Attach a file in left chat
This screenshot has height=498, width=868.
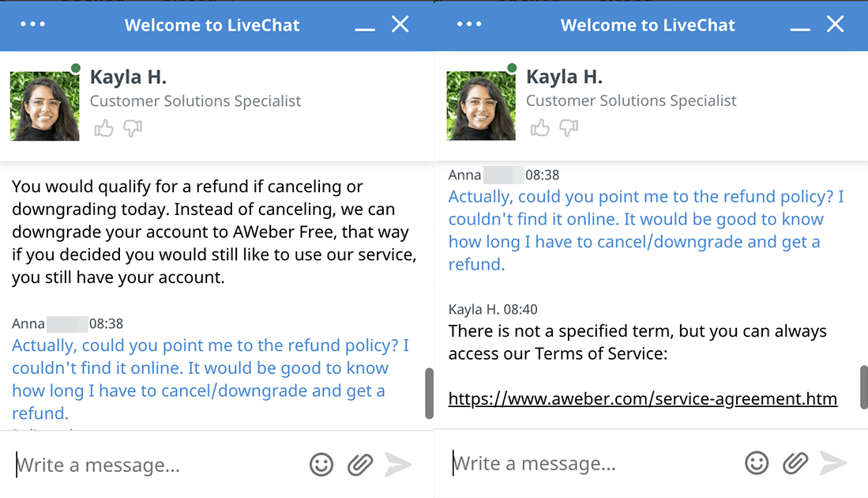tap(360, 464)
